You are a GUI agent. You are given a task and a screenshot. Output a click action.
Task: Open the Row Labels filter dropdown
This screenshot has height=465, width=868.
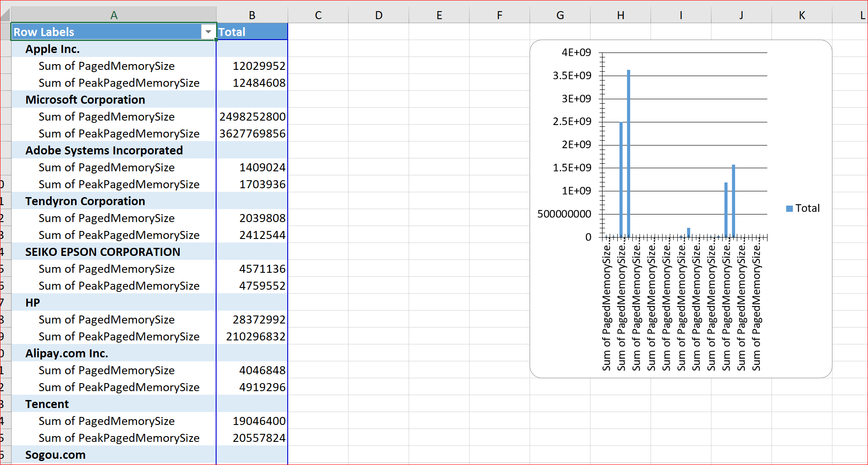208,32
